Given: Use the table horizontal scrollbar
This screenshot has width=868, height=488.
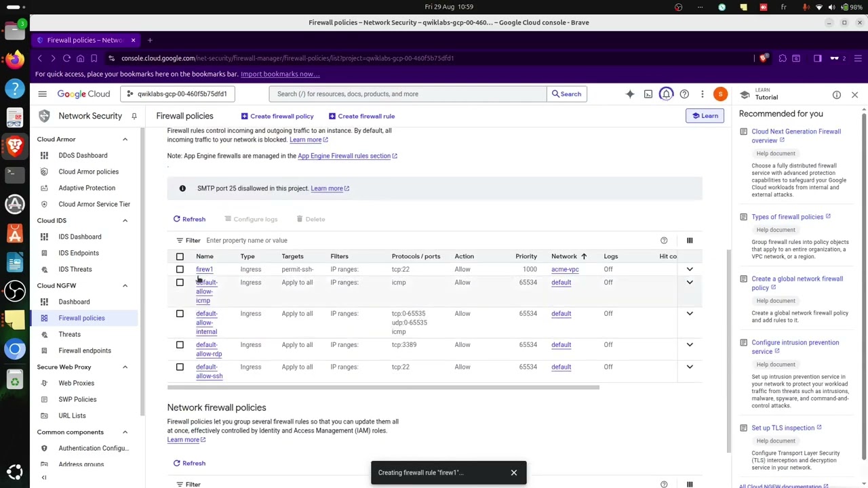Looking at the screenshot, I should point(383,388).
